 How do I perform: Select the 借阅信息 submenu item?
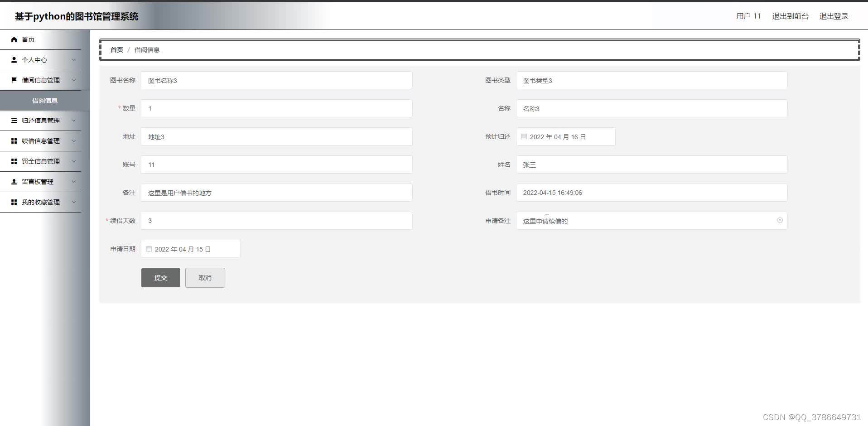pyautogui.click(x=45, y=101)
